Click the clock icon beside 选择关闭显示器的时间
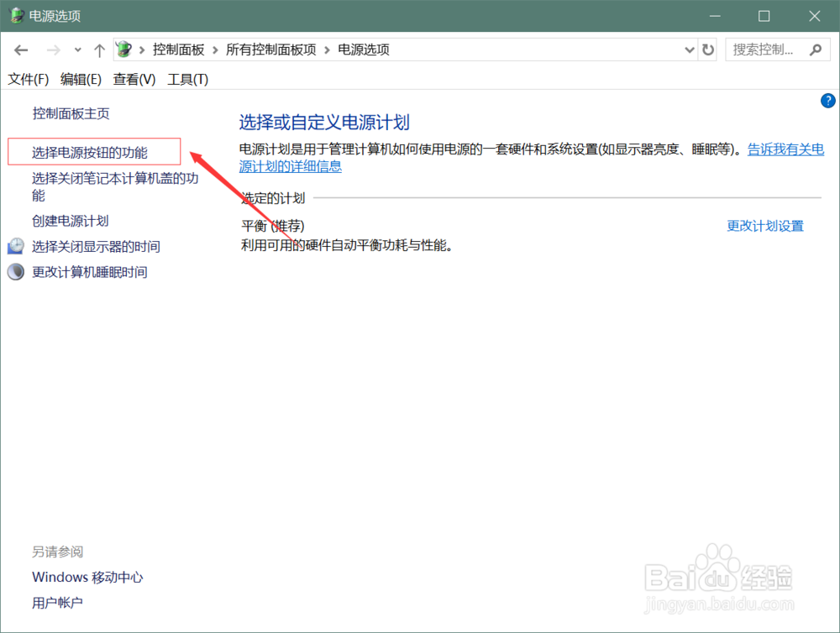Image resolution: width=840 pixels, height=633 pixels. tap(15, 246)
